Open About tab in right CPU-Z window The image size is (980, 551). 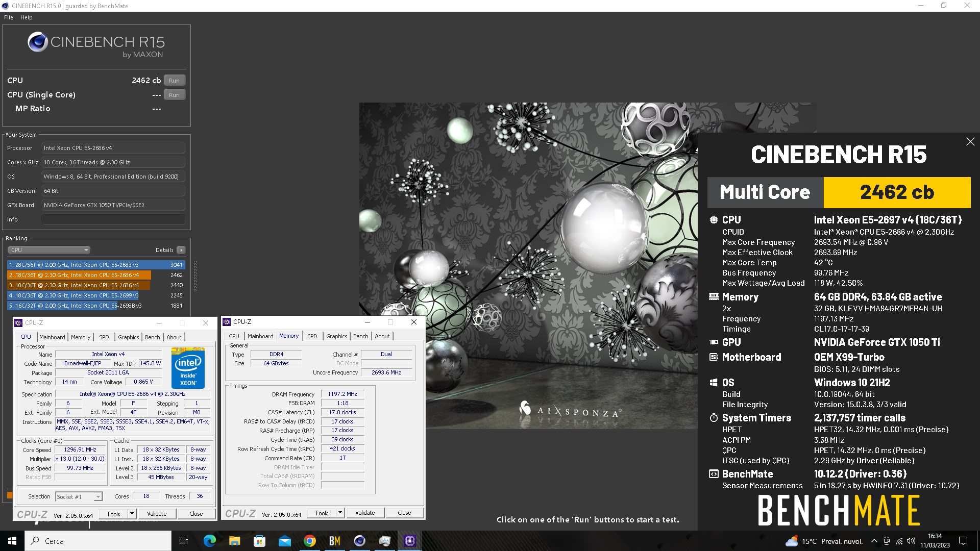coord(382,336)
